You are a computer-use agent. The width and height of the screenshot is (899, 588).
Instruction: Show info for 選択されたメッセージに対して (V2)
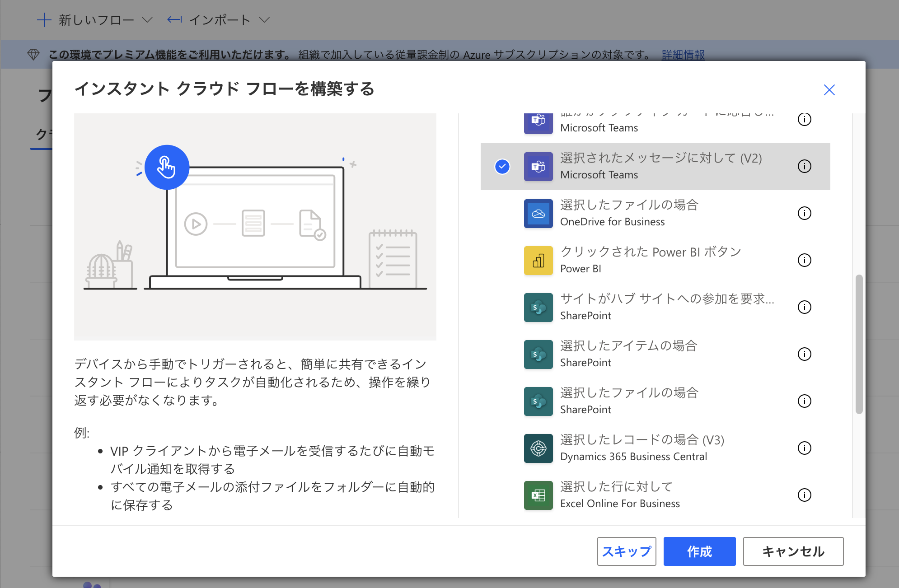click(804, 166)
